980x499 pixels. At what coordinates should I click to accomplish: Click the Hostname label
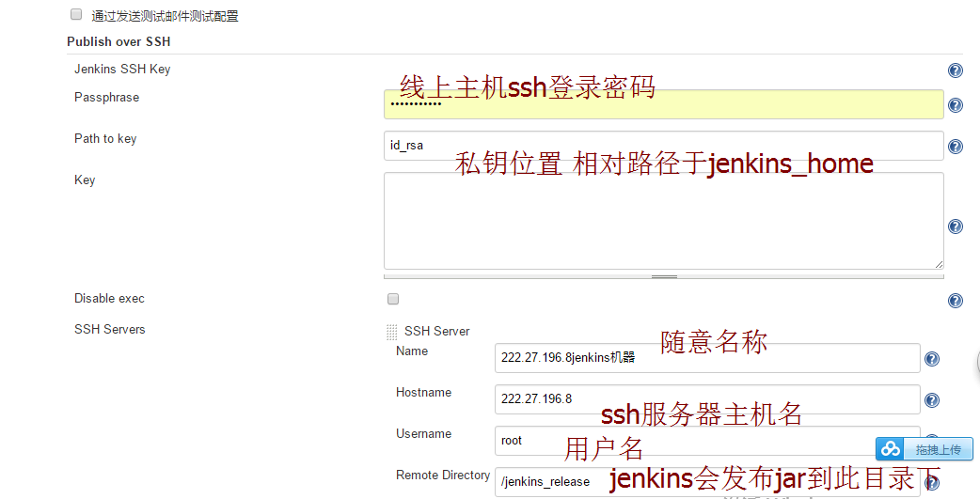(424, 392)
